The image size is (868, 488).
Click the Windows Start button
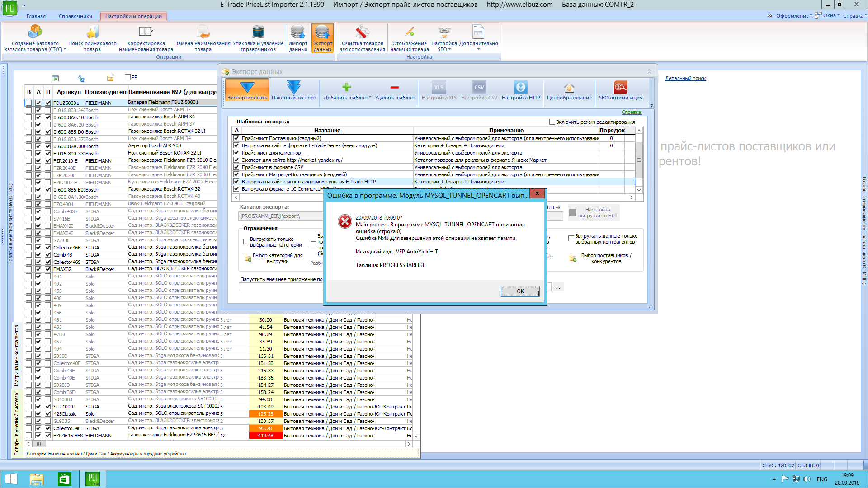11,479
